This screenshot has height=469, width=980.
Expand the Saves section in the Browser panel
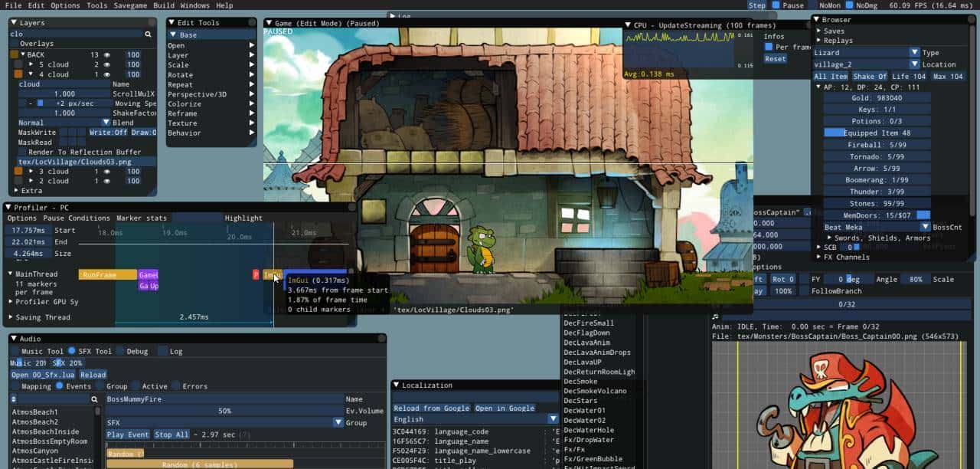click(x=818, y=29)
